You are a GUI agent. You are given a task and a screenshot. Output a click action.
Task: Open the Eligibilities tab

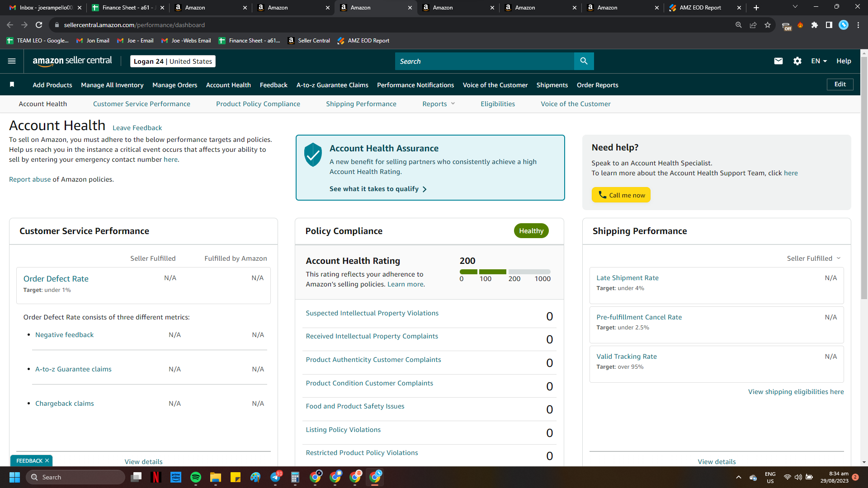(x=498, y=104)
